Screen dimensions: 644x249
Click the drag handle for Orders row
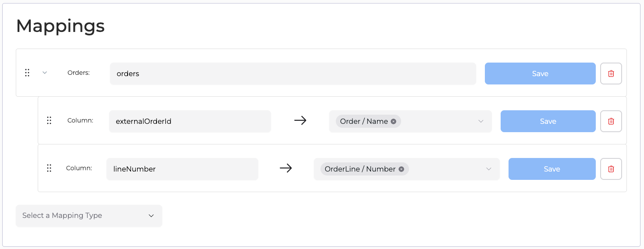pyautogui.click(x=27, y=73)
